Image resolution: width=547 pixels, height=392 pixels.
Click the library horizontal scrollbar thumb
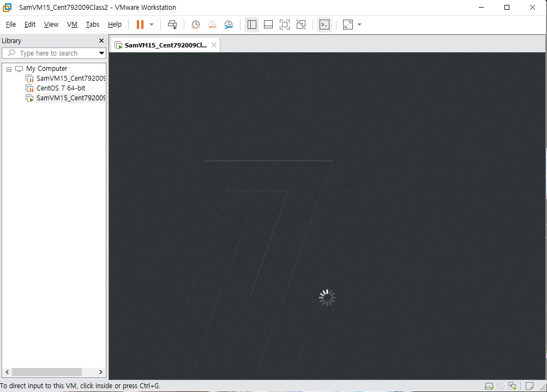(47, 372)
